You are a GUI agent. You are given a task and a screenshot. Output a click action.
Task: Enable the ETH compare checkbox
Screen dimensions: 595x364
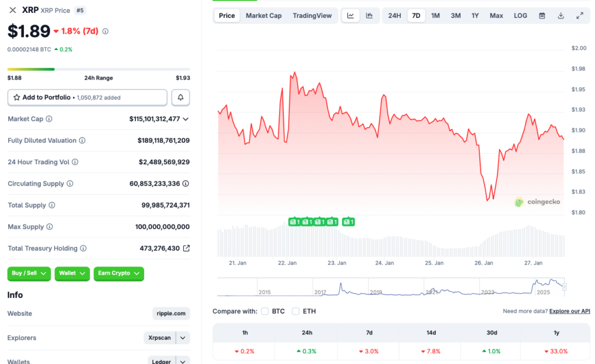296,311
